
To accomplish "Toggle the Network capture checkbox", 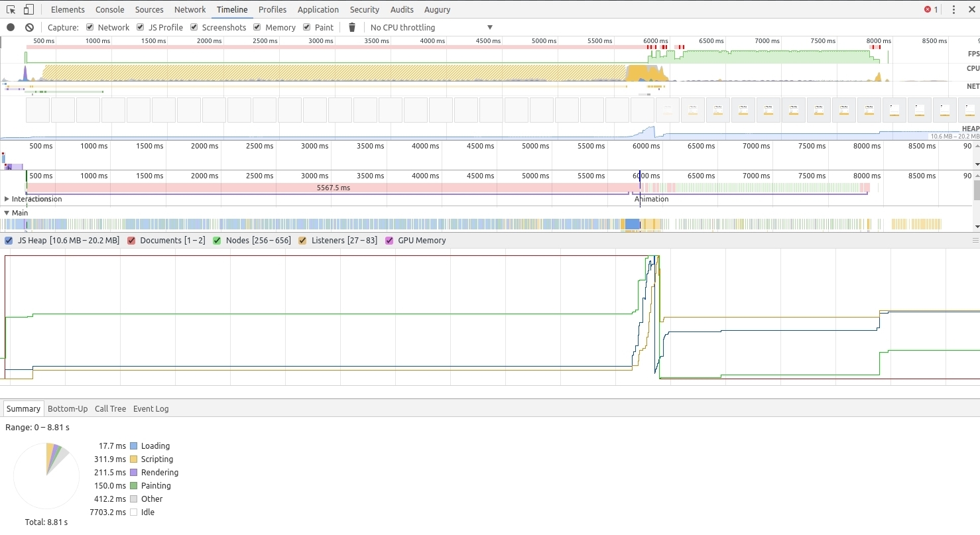I will coord(90,27).
